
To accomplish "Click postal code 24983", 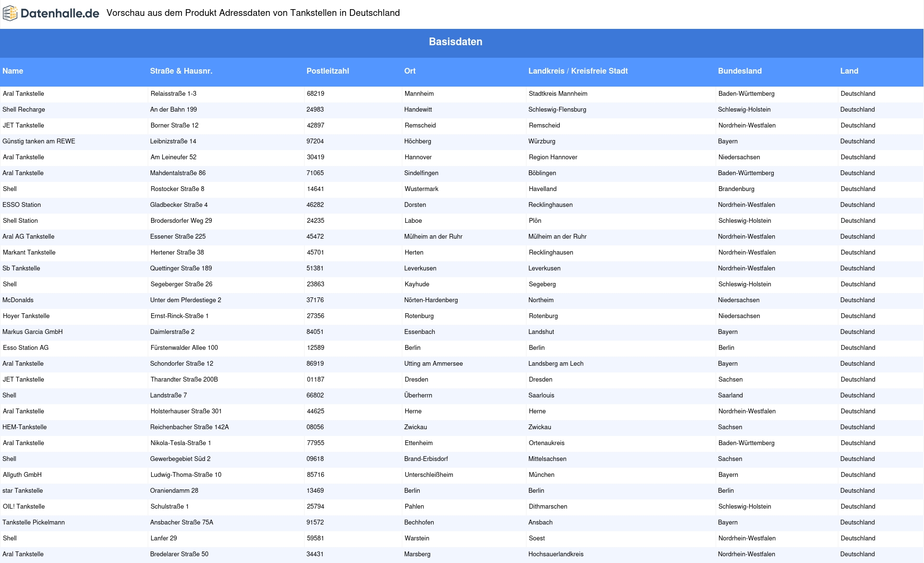I will point(315,110).
